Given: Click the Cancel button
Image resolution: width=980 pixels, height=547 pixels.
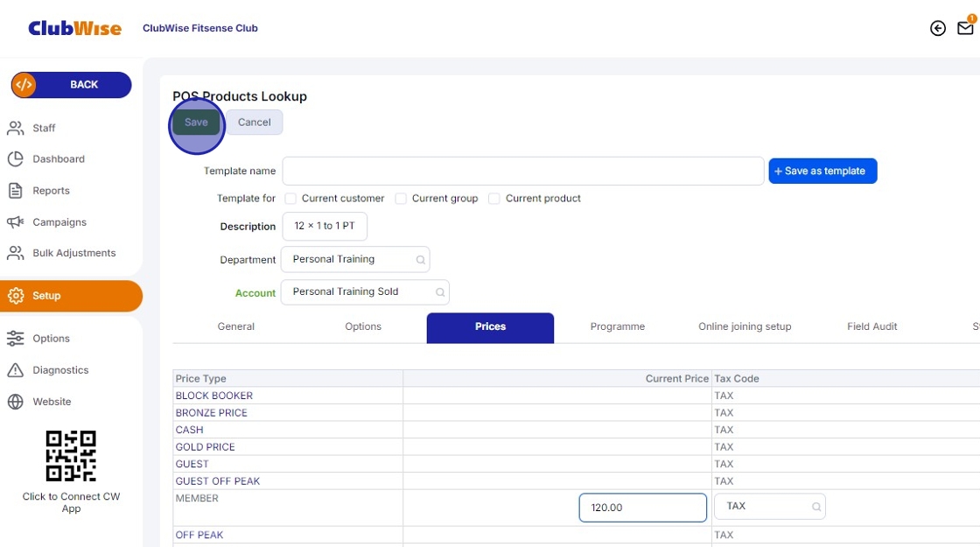Looking at the screenshot, I should [x=255, y=123].
